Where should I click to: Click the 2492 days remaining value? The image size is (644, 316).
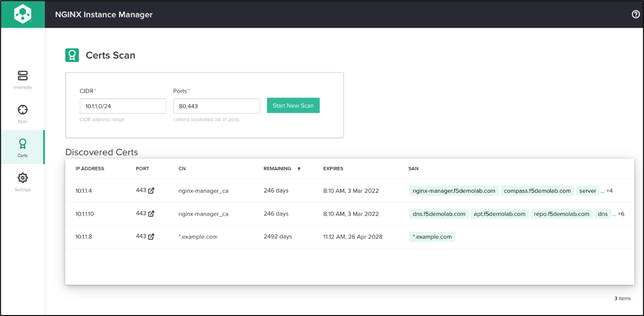pyautogui.click(x=278, y=236)
